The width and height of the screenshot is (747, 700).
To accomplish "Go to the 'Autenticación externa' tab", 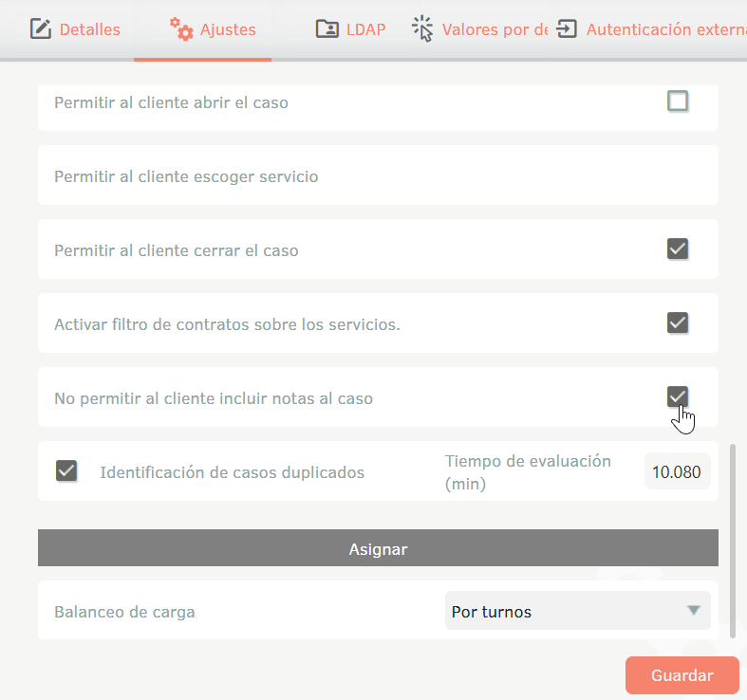I will tap(664, 29).
